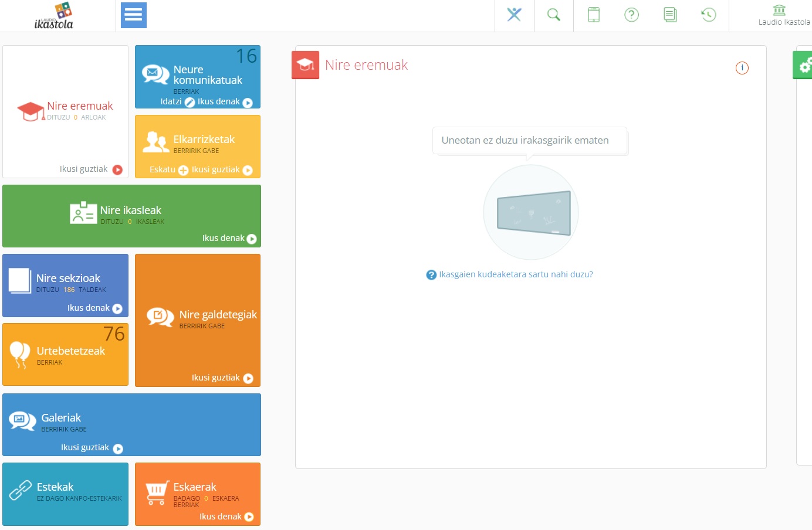Click Ikus denak in Nire ikasleak tile
This screenshot has width=812, height=530.
point(229,239)
